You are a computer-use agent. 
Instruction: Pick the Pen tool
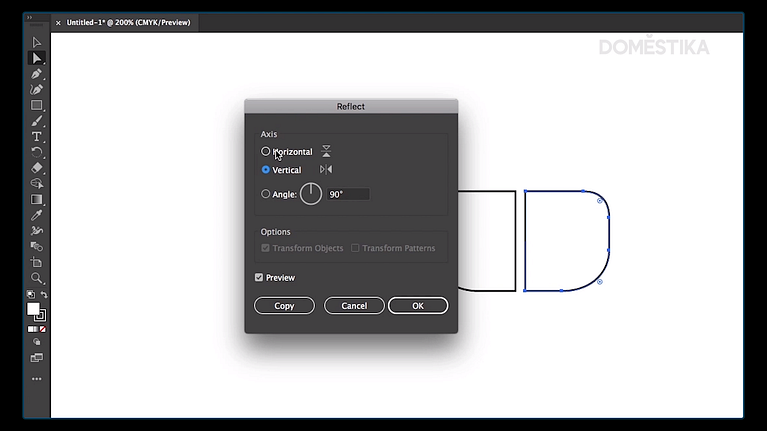coord(37,74)
